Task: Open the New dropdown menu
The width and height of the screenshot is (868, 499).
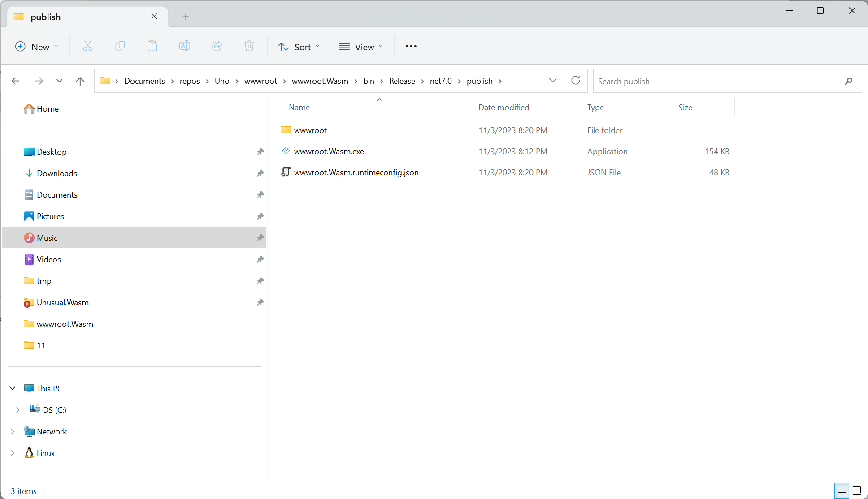Action: pos(37,46)
